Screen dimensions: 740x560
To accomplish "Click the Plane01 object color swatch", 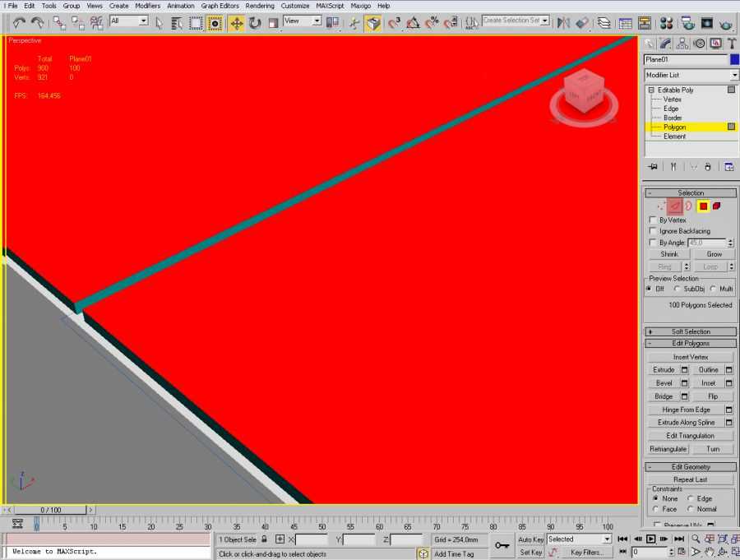I will click(x=734, y=59).
